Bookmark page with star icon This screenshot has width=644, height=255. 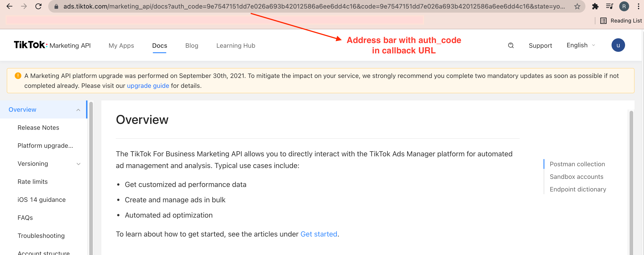click(577, 7)
